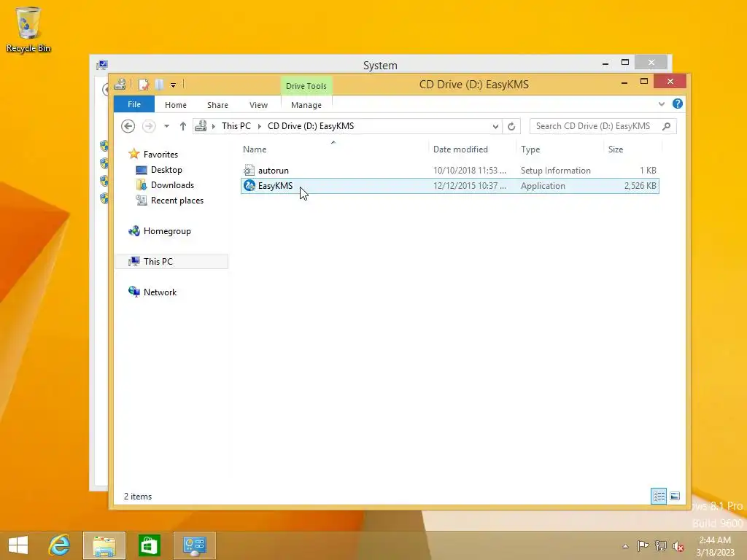747x560 pixels.
Task: Click the autorun date 10/10/2018 cell
Action: [469, 171]
